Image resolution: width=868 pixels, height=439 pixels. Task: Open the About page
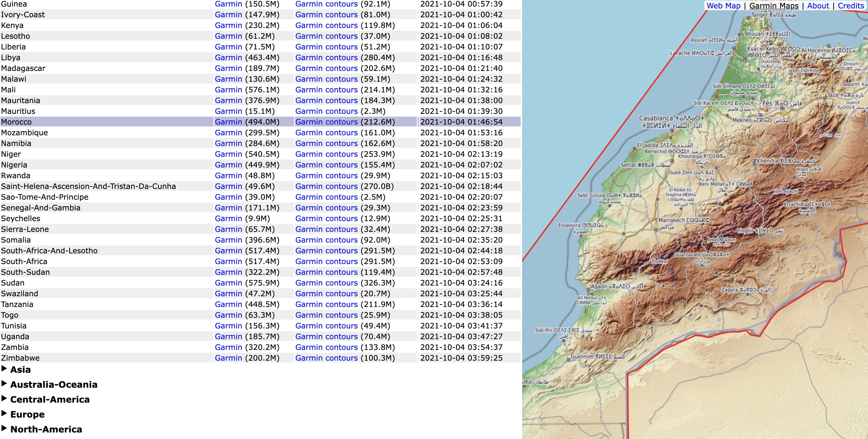(x=818, y=6)
